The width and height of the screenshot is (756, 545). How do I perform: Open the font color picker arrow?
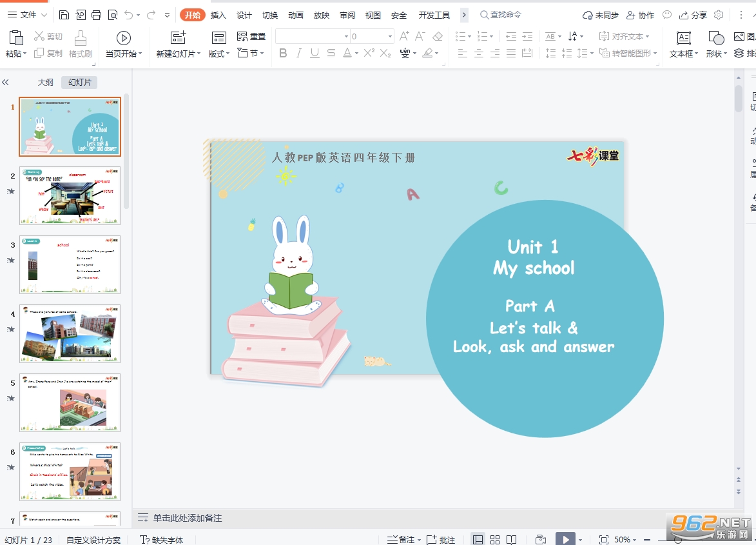pyautogui.click(x=357, y=53)
